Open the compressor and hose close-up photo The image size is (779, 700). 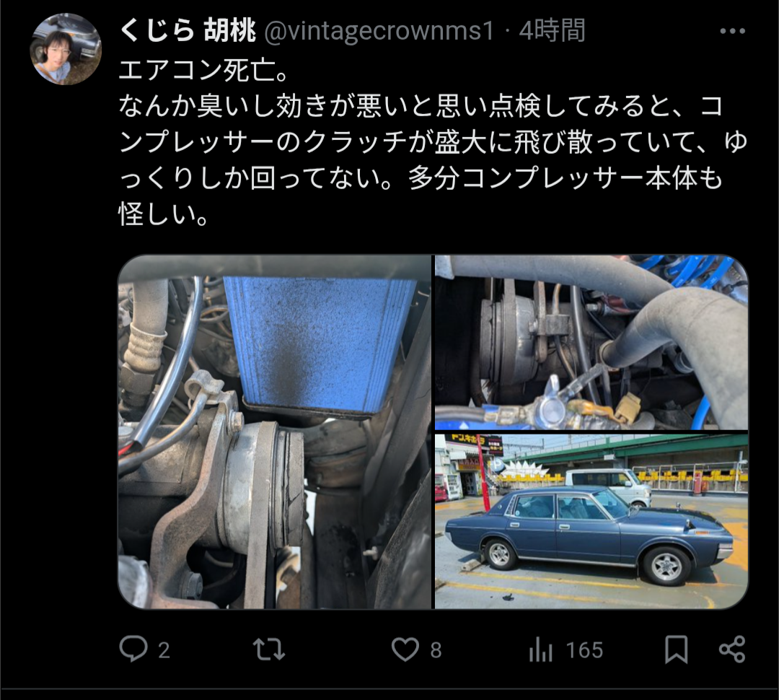pos(591,343)
